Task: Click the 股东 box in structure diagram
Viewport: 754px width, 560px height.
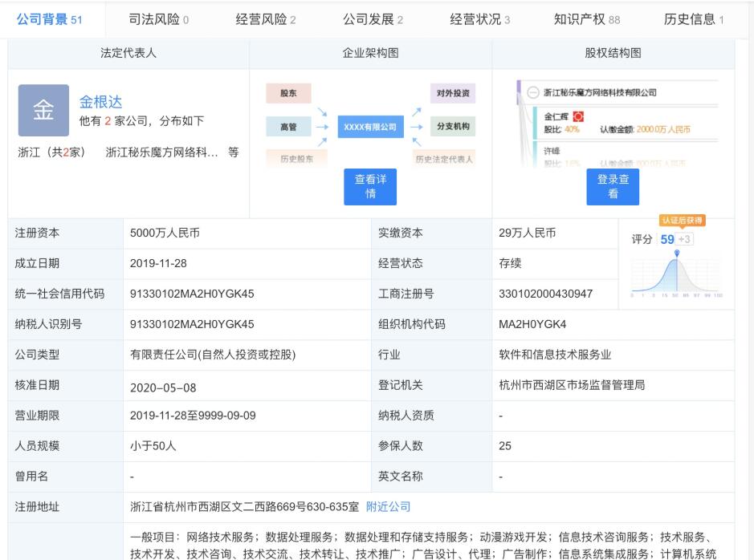Action: 288,93
